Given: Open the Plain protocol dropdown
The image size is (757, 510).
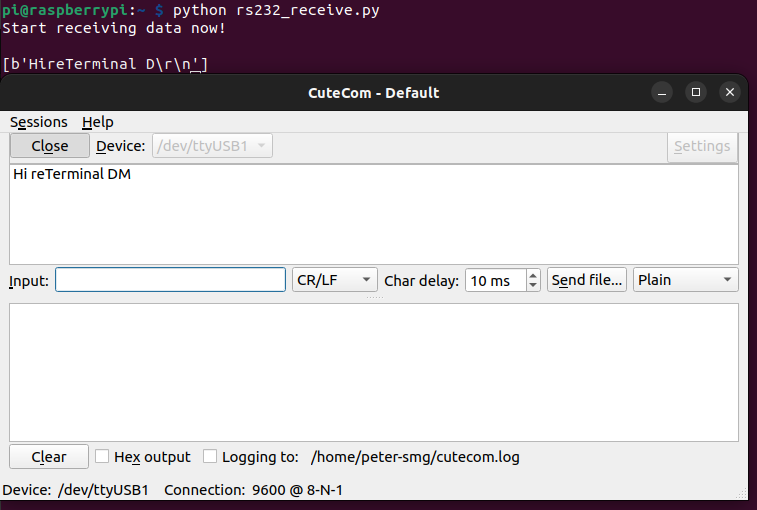Looking at the screenshot, I should pyautogui.click(x=685, y=280).
